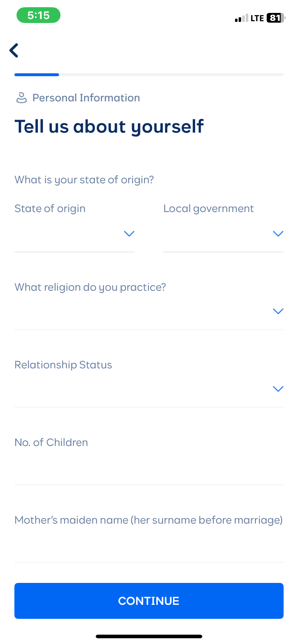Click the State of origin chevron arrow
This screenshot has height=644, width=298.
129,234
